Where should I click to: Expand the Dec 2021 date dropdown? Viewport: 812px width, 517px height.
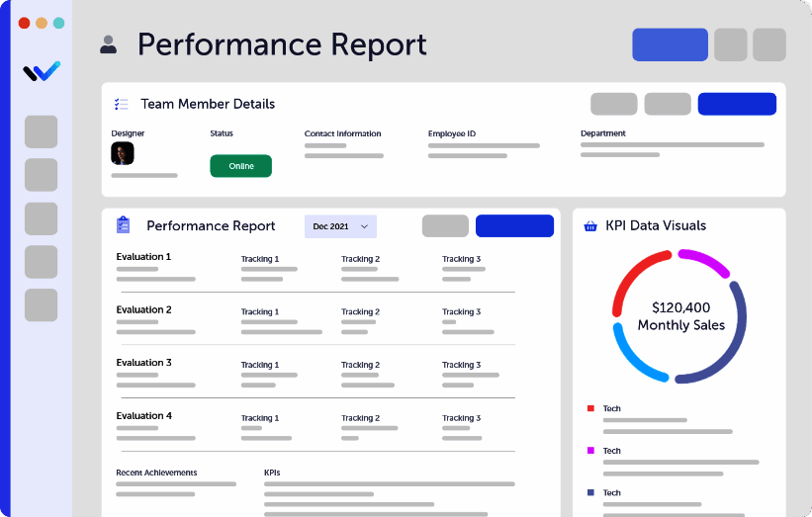coord(339,226)
